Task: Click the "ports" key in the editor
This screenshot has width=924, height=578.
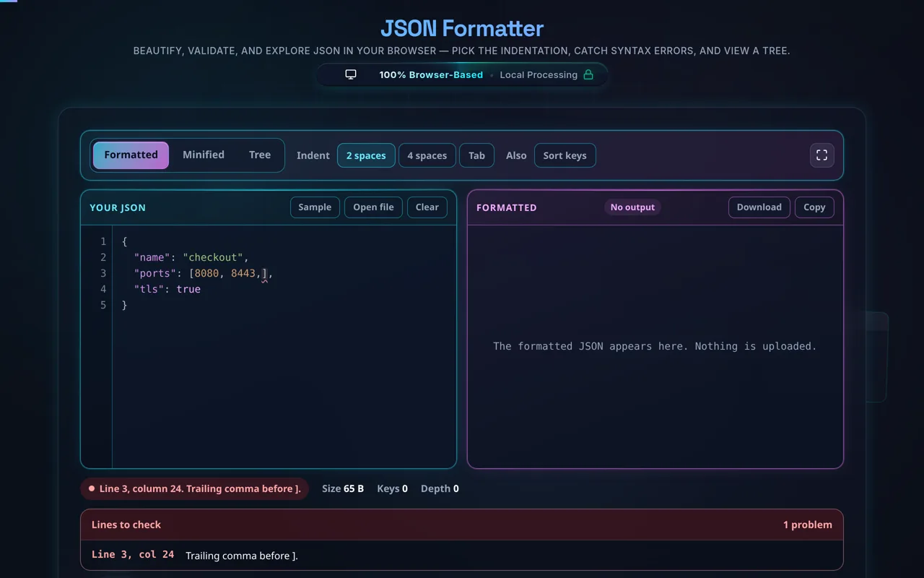Action: click(155, 273)
